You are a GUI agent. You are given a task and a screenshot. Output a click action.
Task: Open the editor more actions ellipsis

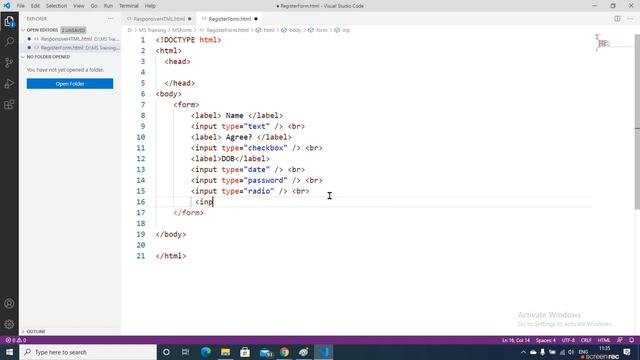630,19
